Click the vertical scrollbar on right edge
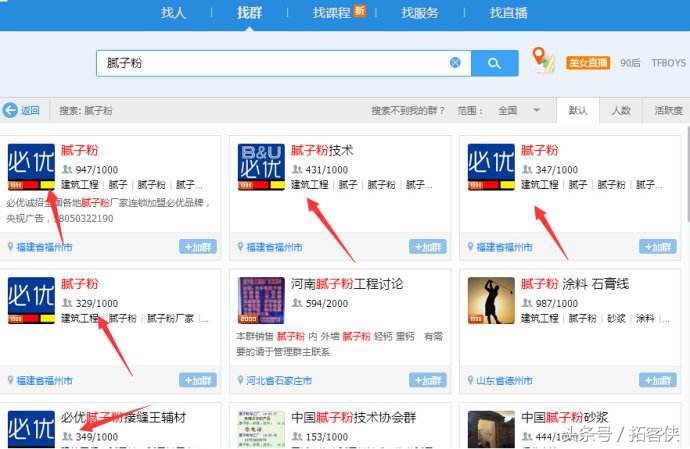This screenshot has width=690, height=449. (687, 173)
